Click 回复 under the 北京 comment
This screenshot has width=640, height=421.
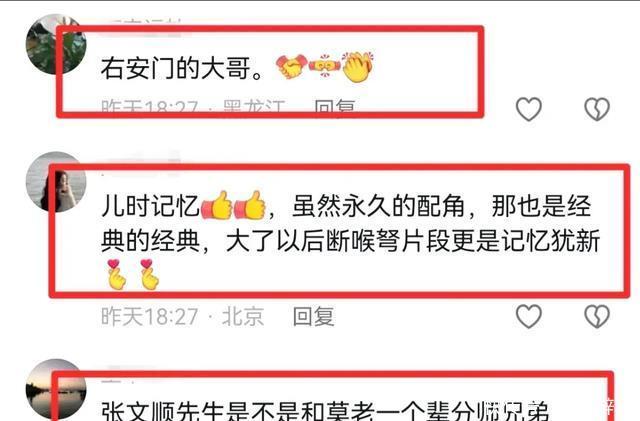click(x=313, y=316)
